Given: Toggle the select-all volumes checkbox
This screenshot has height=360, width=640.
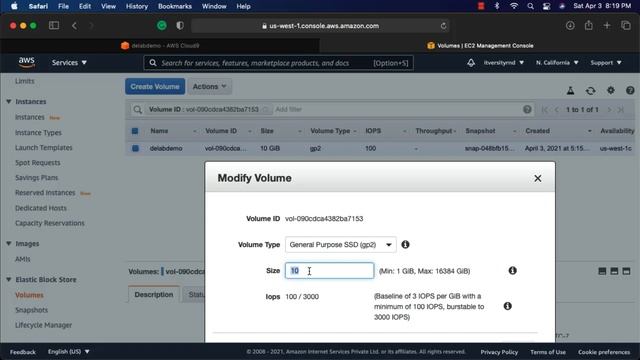Looking at the screenshot, I should pos(135,131).
